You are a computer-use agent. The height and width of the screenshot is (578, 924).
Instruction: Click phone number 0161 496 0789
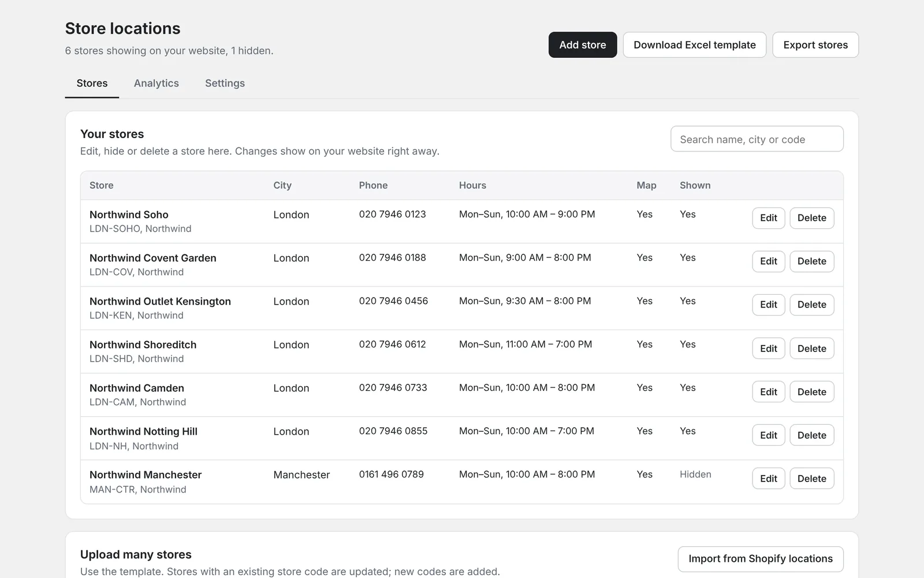(x=391, y=474)
